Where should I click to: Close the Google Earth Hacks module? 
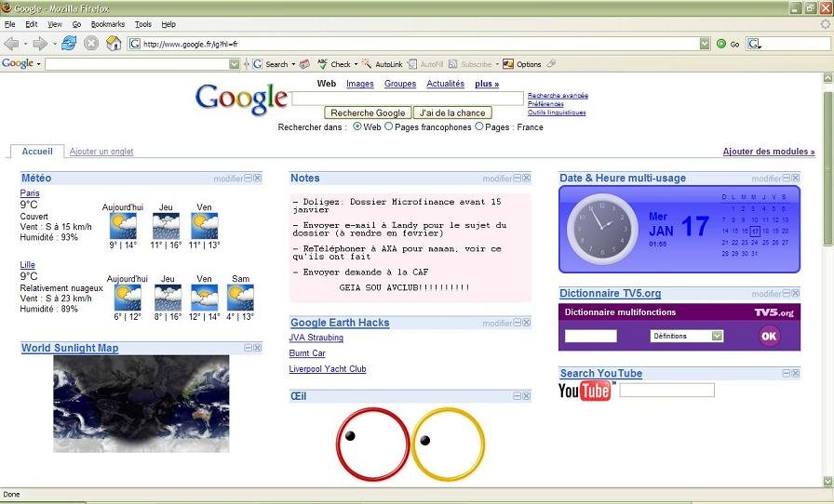[x=527, y=323]
